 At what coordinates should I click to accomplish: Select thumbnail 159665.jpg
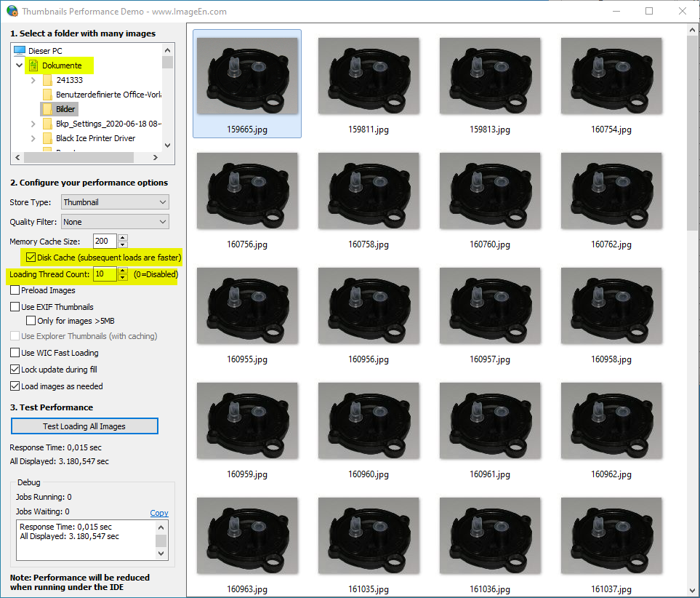pos(247,84)
